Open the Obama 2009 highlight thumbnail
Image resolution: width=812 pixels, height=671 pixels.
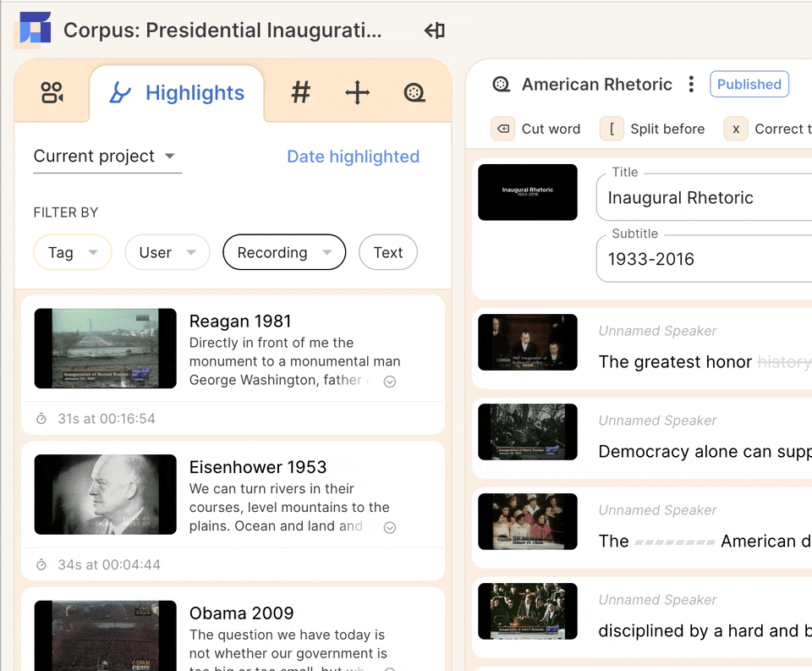105,635
